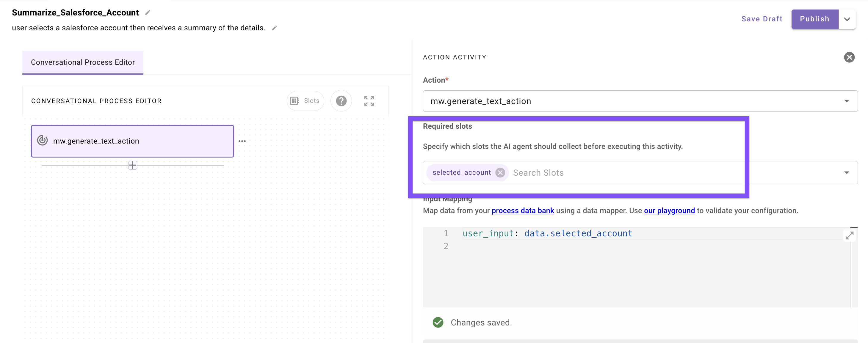Expand editor to fullscreen view
This screenshot has height=343, width=868.
[x=369, y=101]
